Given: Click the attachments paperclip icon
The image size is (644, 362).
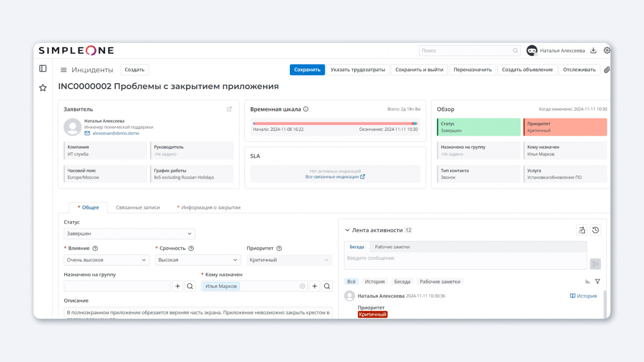Looking at the screenshot, I should [x=607, y=70].
